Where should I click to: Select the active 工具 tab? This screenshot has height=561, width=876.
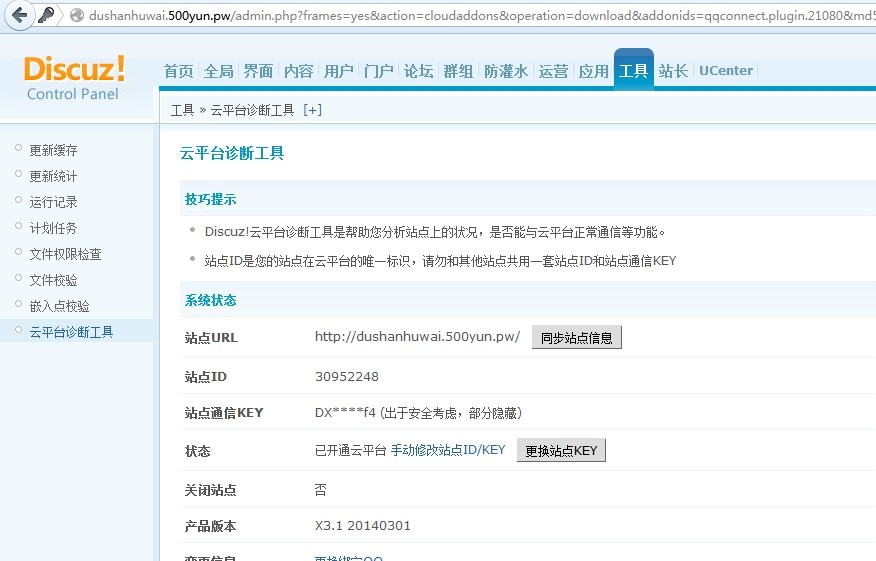[x=634, y=70]
